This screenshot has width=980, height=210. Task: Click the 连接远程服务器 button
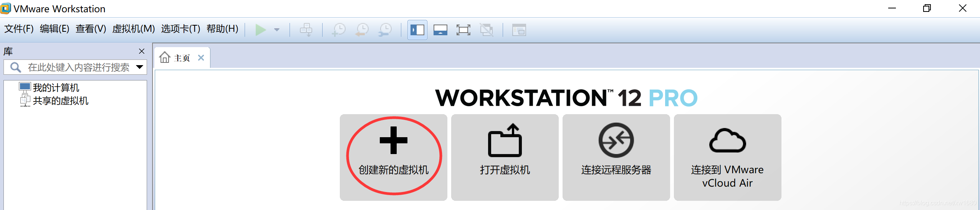click(x=616, y=157)
